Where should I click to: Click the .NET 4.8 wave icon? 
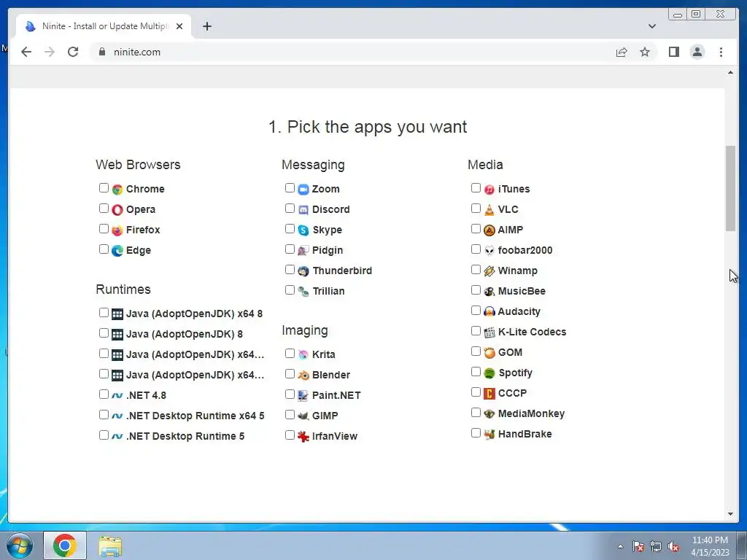point(117,396)
